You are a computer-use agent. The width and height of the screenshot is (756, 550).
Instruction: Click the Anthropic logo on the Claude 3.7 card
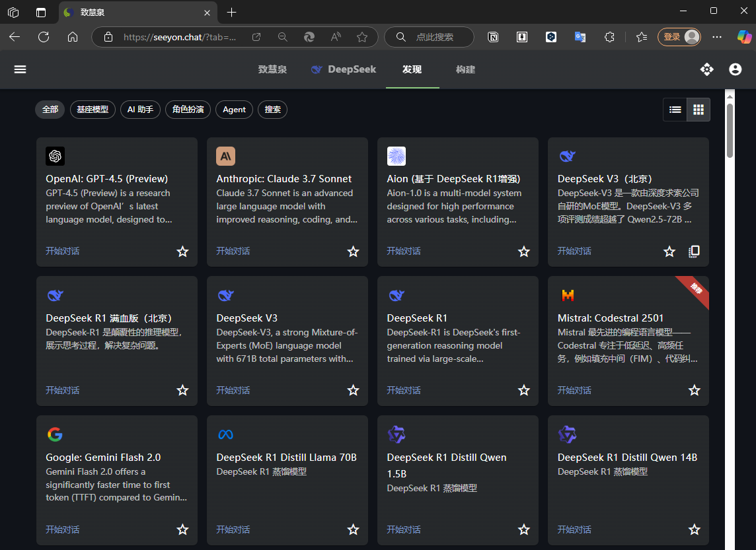coord(225,156)
